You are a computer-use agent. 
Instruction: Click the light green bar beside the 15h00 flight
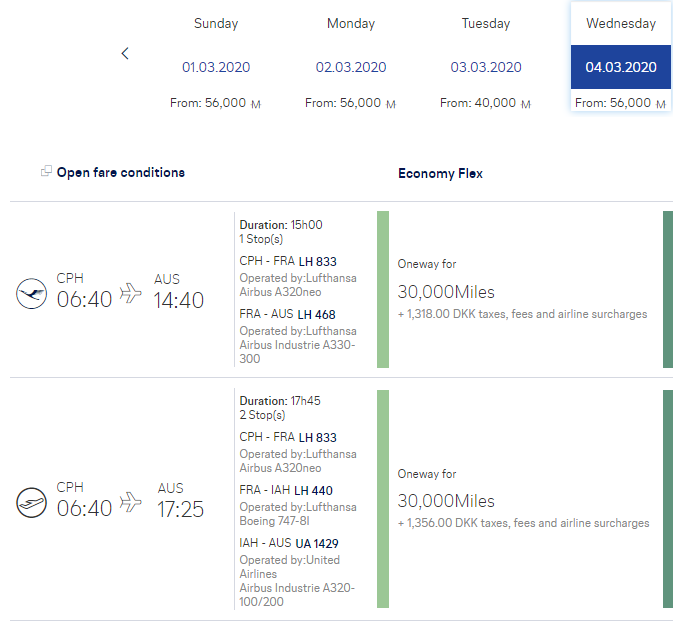point(382,289)
